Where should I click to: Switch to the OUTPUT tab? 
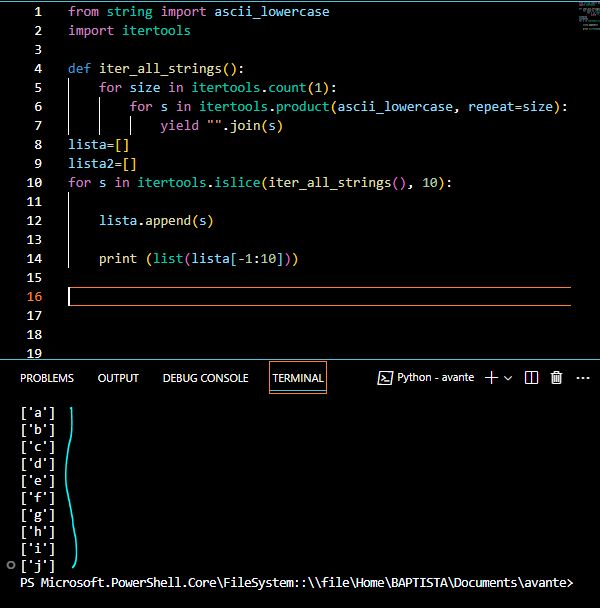point(118,378)
